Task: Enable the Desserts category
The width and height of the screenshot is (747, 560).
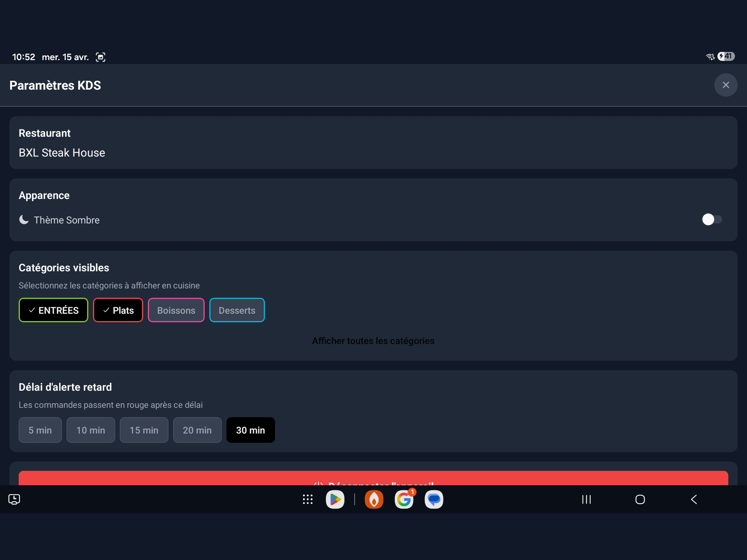Action: [237, 310]
